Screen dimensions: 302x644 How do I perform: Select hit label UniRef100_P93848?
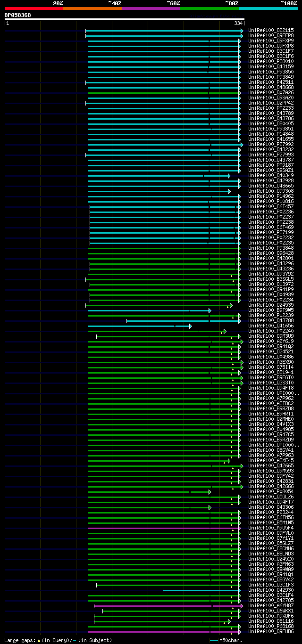[271, 248]
